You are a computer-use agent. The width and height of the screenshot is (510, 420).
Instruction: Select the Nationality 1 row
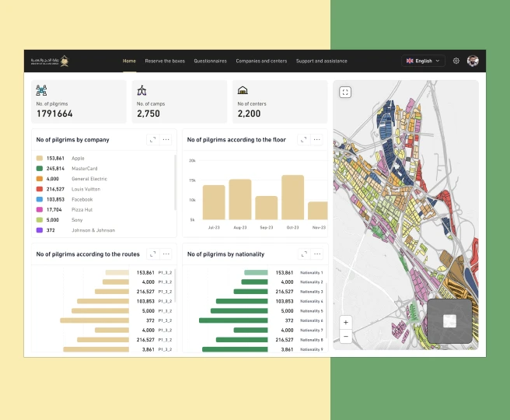click(256, 273)
